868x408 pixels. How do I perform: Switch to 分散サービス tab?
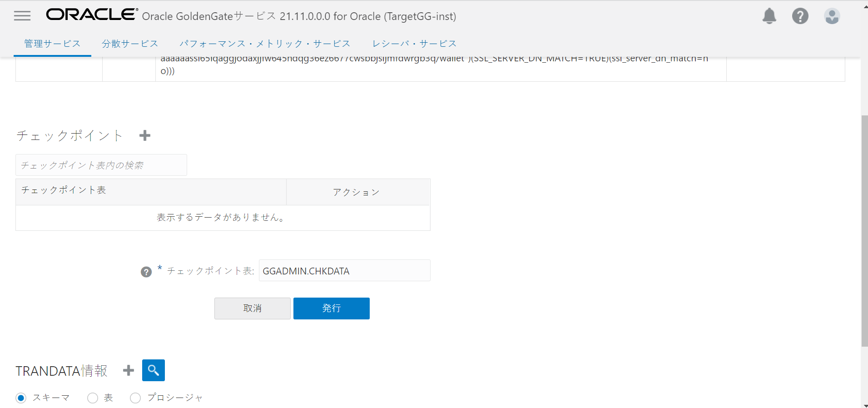[130, 44]
